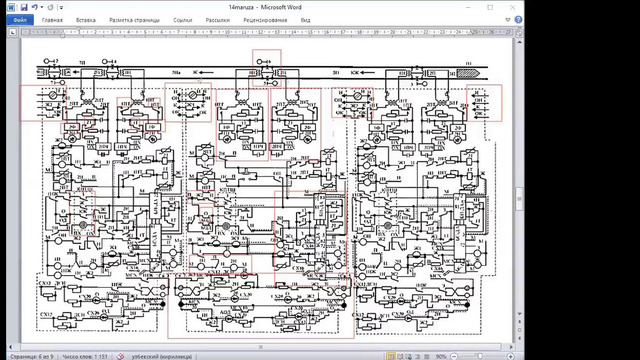Switch to Web Layout view
This screenshot has width=640, height=360.
409,356
